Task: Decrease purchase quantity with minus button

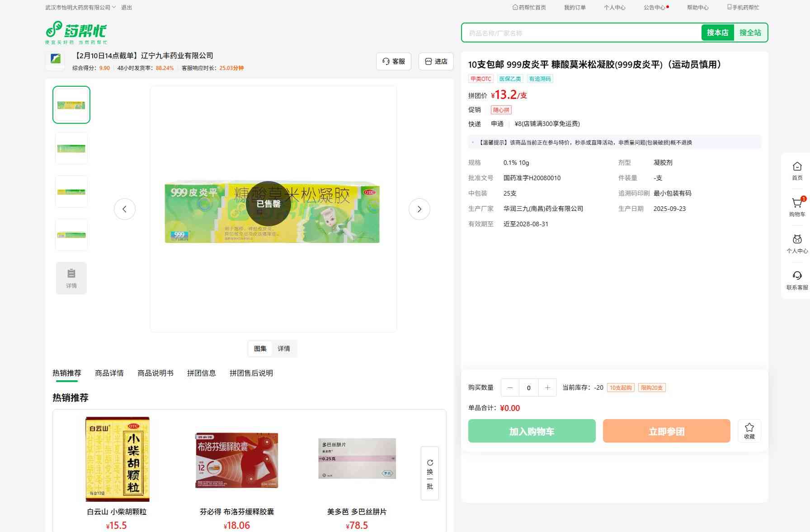Action: click(510, 387)
